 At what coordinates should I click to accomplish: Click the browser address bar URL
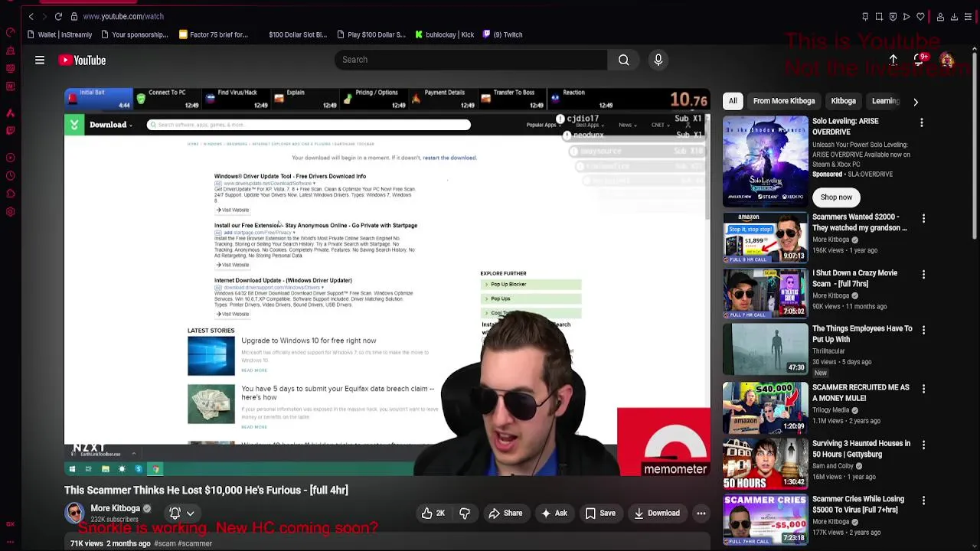[123, 16]
